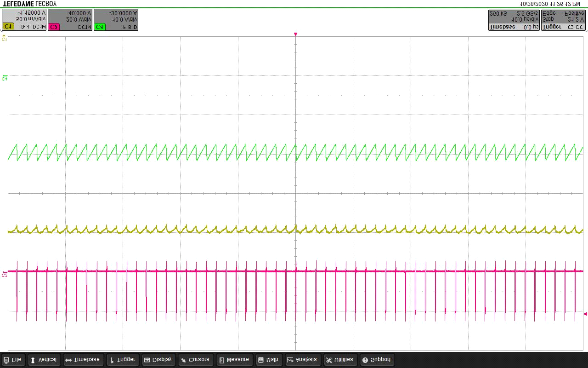The height and width of the screenshot is (368, 588).
Task: Open the Timebase menu in the menu bar
Action: click(83, 360)
